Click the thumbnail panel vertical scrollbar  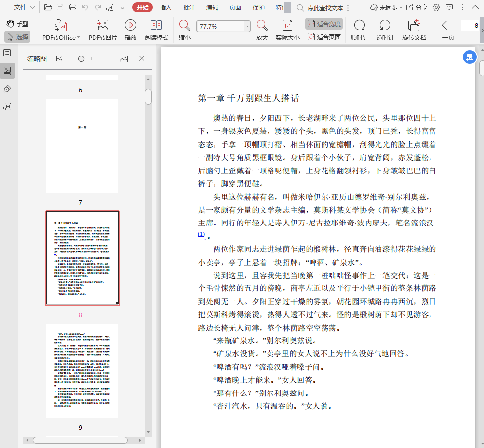(148, 97)
